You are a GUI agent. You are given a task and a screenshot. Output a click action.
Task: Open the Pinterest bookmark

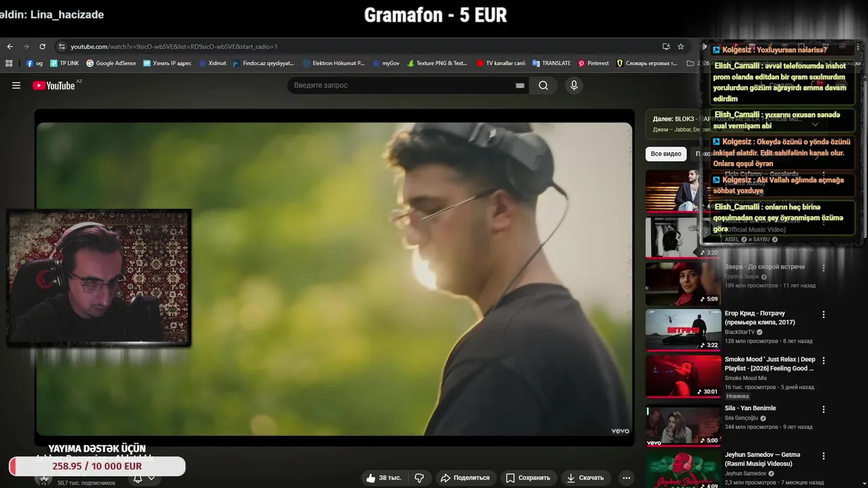coord(593,63)
